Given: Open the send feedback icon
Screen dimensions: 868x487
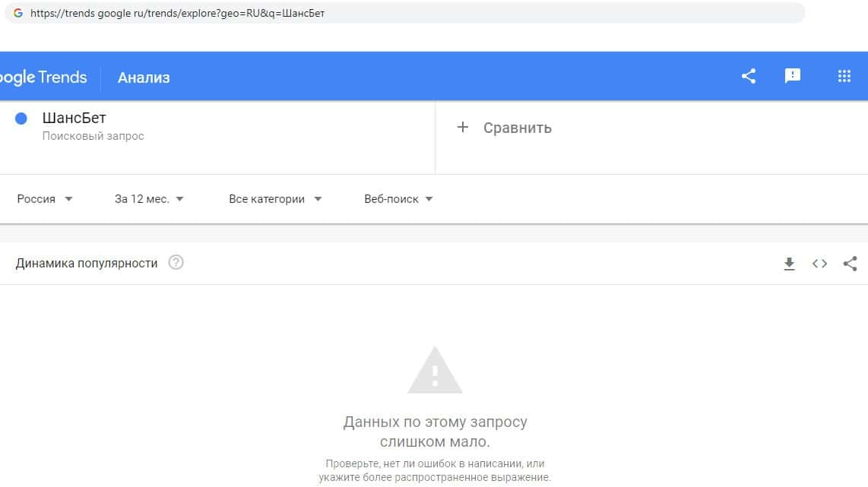Looking at the screenshot, I should (793, 76).
